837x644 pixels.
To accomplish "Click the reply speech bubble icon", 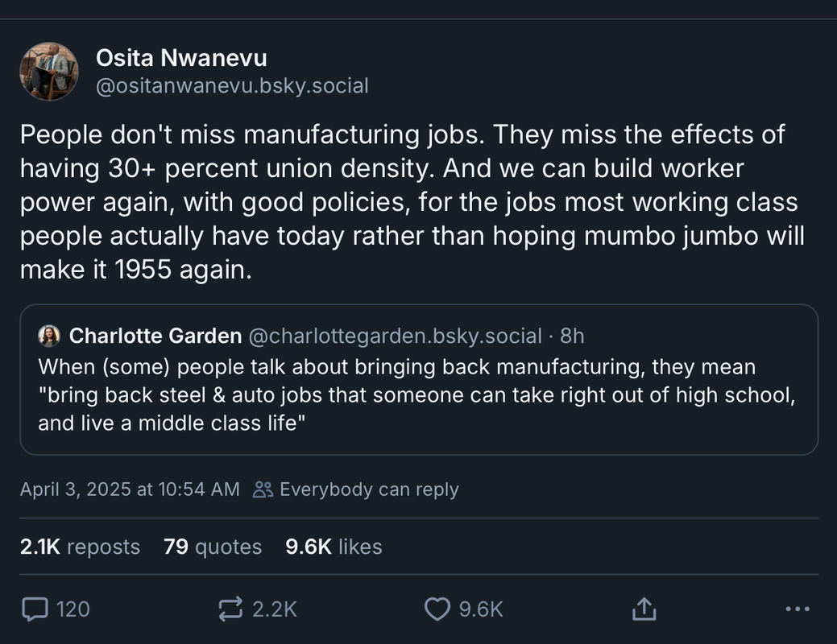I will (35, 609).
